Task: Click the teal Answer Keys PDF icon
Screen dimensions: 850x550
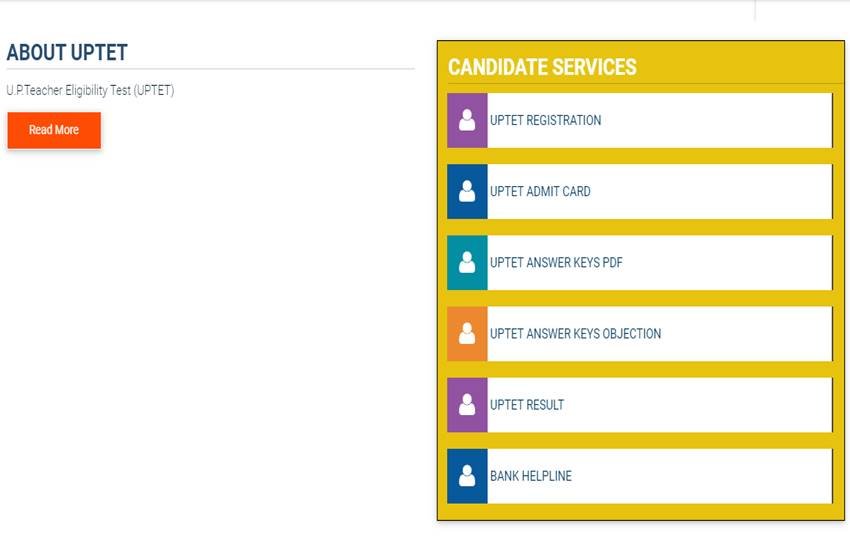Action: (x=467, y=263)
